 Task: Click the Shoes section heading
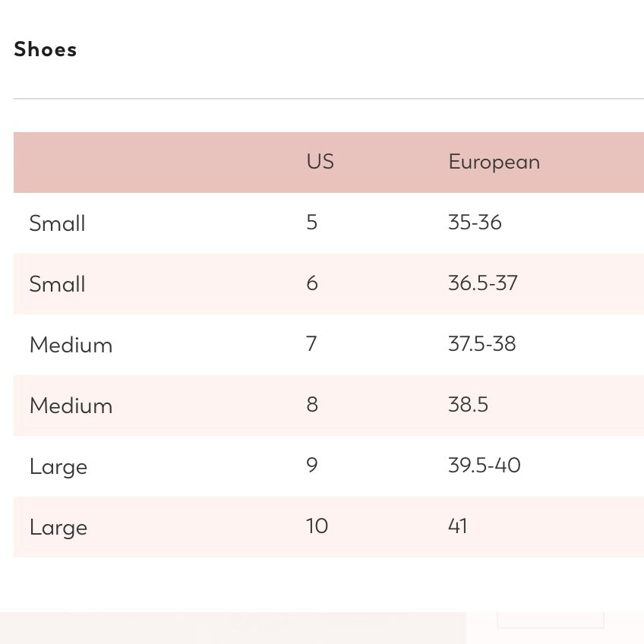coord(46,50)
